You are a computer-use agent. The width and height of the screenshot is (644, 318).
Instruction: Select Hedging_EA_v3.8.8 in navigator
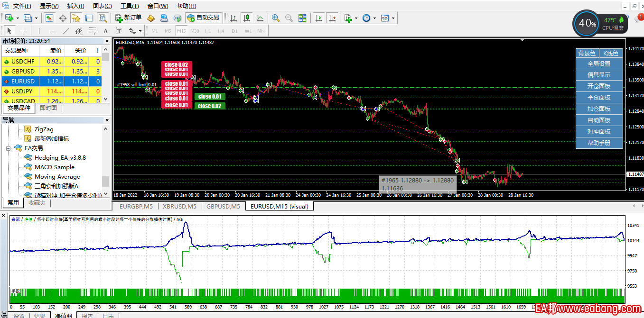tap(60, 158)
